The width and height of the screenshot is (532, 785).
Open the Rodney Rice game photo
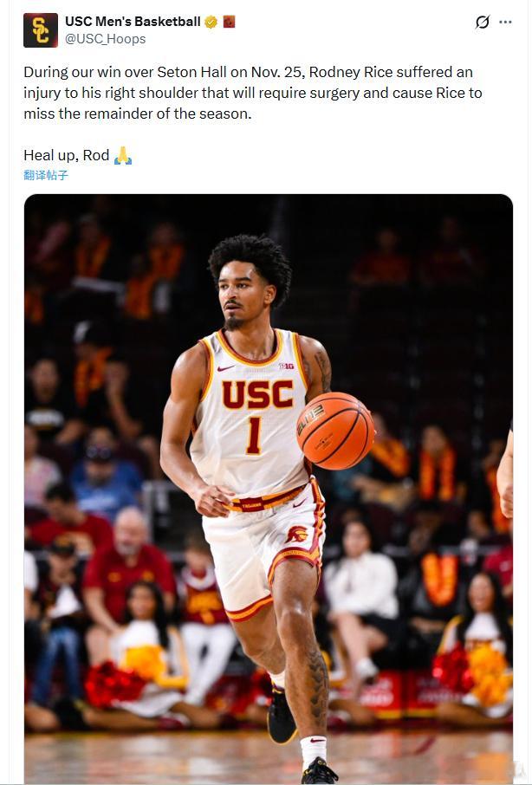click(269, 488)
